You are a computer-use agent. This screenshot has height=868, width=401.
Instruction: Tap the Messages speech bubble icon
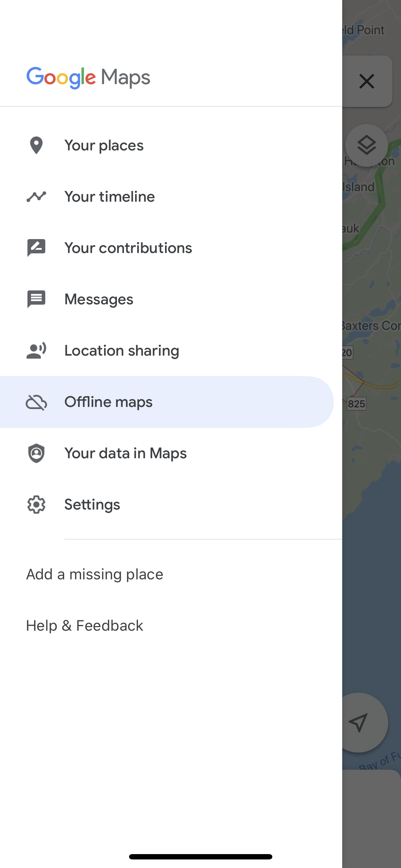click(36, 299)
